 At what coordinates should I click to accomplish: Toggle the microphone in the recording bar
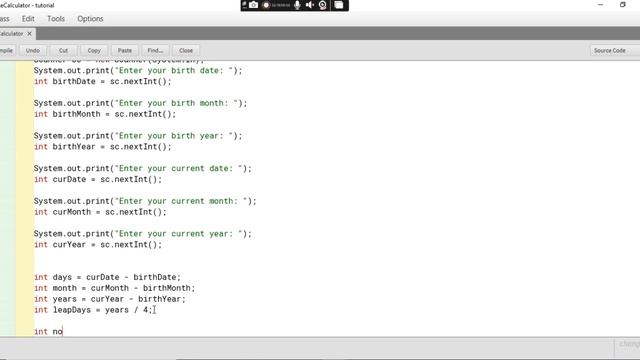(297, 5)
